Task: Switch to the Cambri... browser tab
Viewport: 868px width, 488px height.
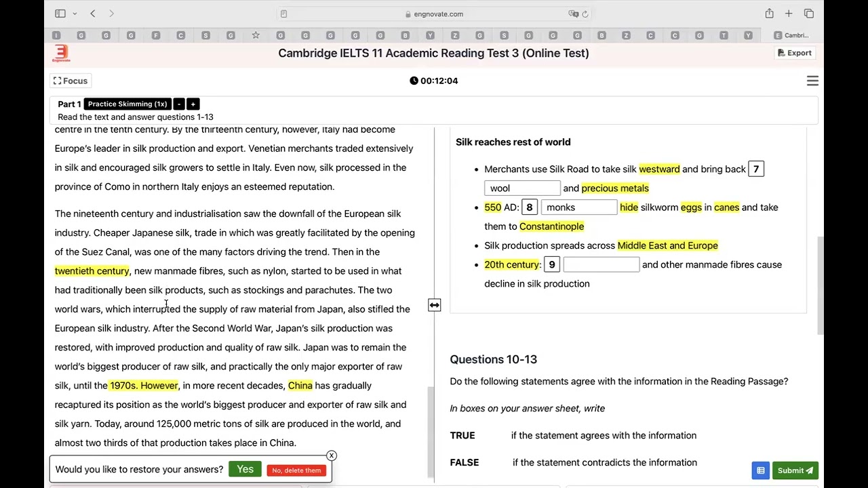Action: pyautogui.click(x=792, y=35)
